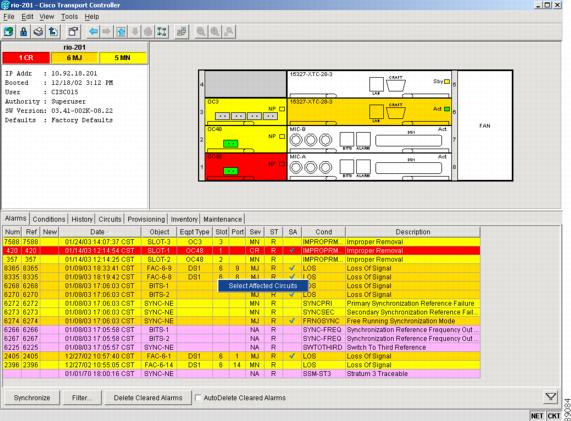Click Delete Cleared Alarms button
The image size is (571, 421).
(148, 398)
